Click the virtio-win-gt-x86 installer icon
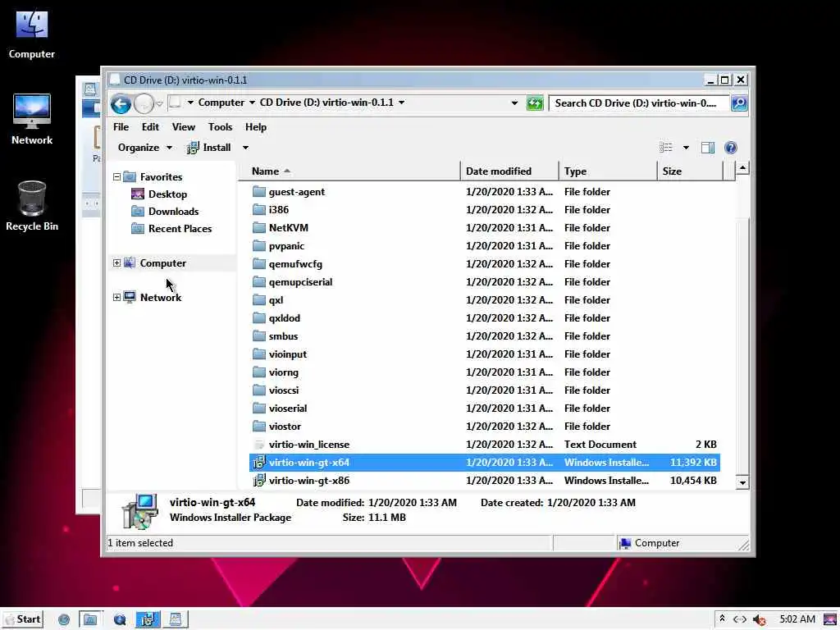840x630 pixels. pos(259,480)
